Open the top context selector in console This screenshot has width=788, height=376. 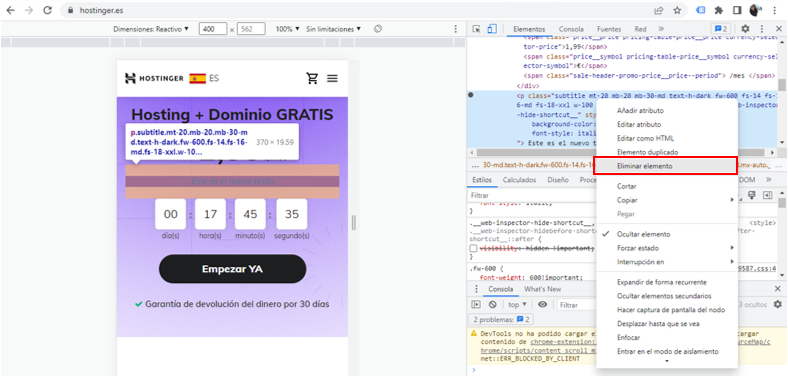(517, 305)
